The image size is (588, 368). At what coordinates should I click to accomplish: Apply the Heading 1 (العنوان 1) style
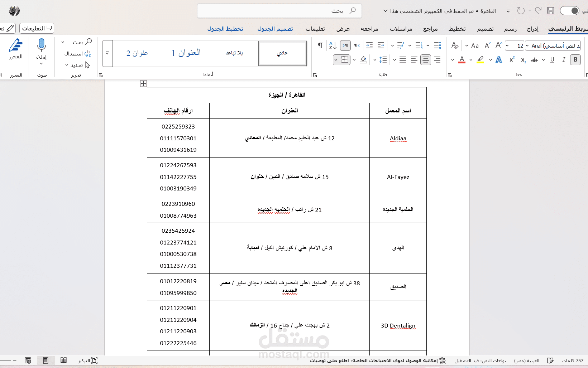tap(186, 53)
